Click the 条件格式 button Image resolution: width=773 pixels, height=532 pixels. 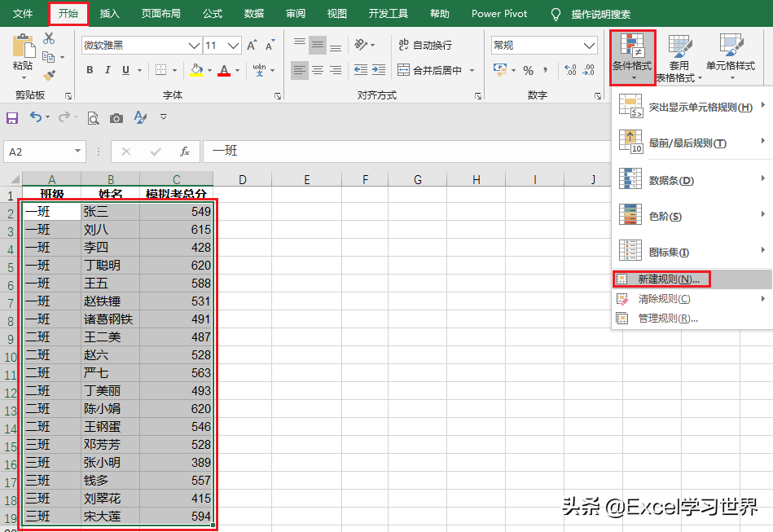(x=633, y=57)
